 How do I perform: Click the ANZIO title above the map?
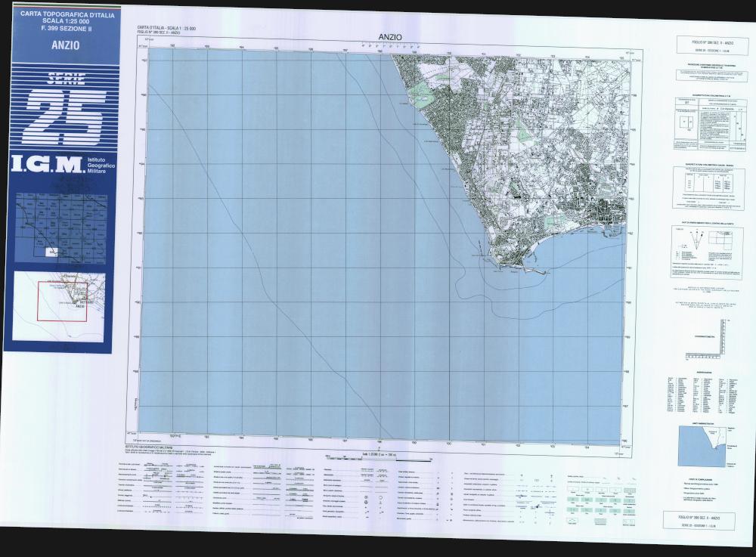pos(391,37)
